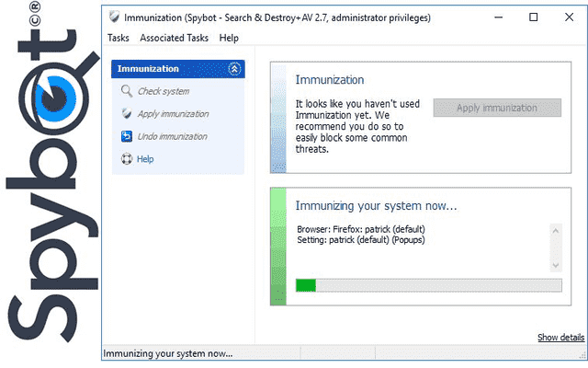588x368 pixels.
Task: Click the green immunization progress bar
Action: click(429, 285)
